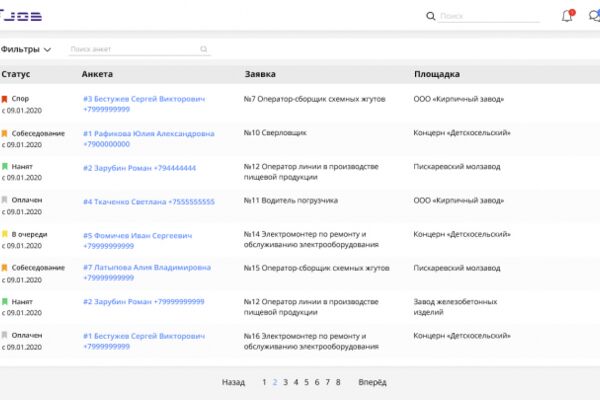Viewport: 600px width, 400px height.
Task: Go to page 3 in pagination
Action: [x=285, y=382]
